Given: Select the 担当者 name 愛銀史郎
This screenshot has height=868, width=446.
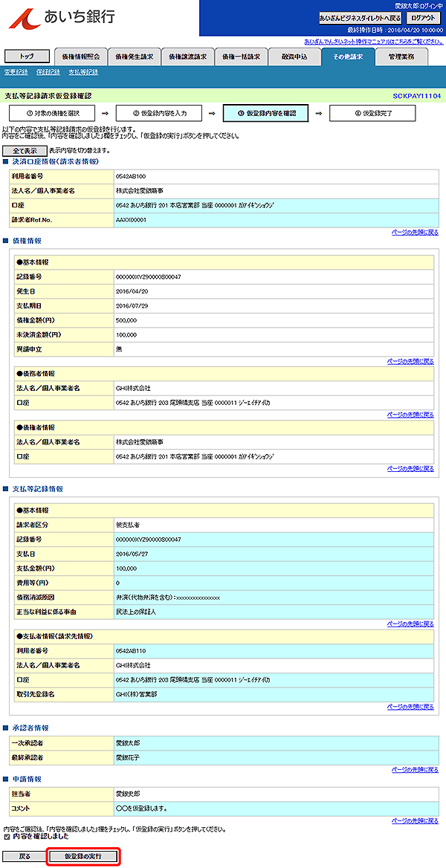Looking at the screenshot, I should point(126,794).
